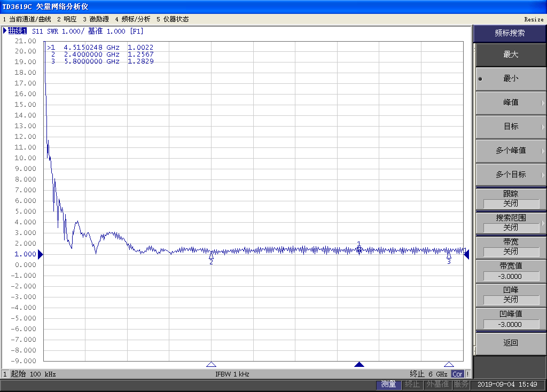Click marker 3 triangle on bottom frequency axis
This screenshot has width=547, height=392.
(449, 364)
